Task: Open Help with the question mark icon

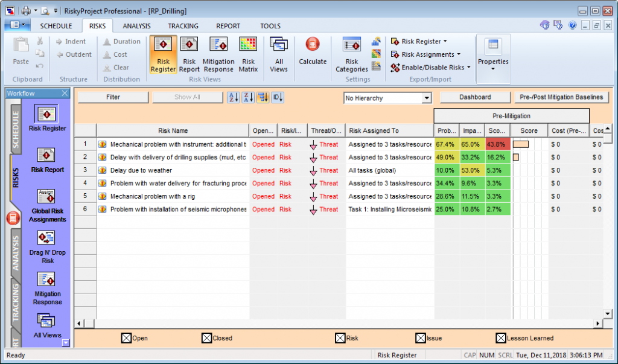Action: pyautogui.click(x=572, y=25)
